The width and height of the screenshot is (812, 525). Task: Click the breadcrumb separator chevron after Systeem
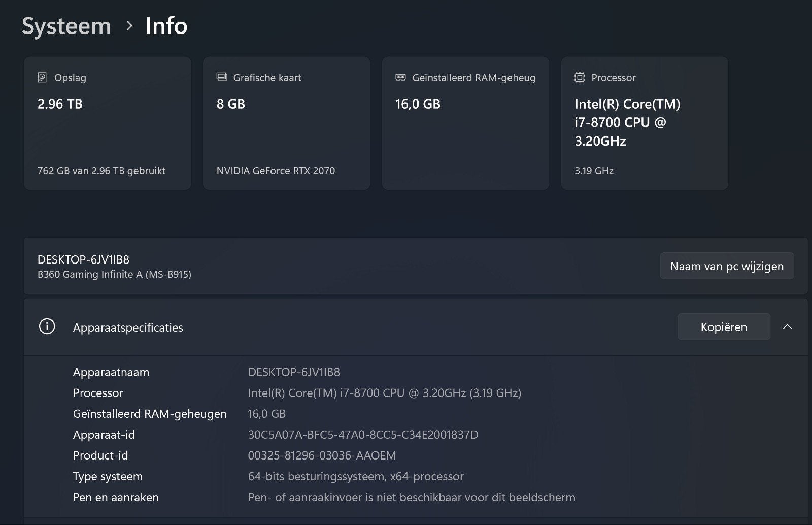(x=129, y=26)
